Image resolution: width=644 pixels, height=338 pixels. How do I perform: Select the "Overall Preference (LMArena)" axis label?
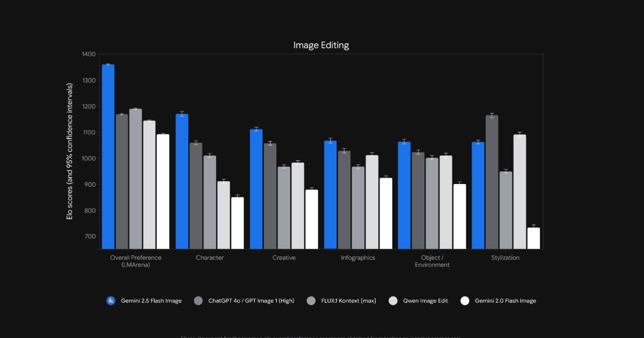click(x=136, y=261)
